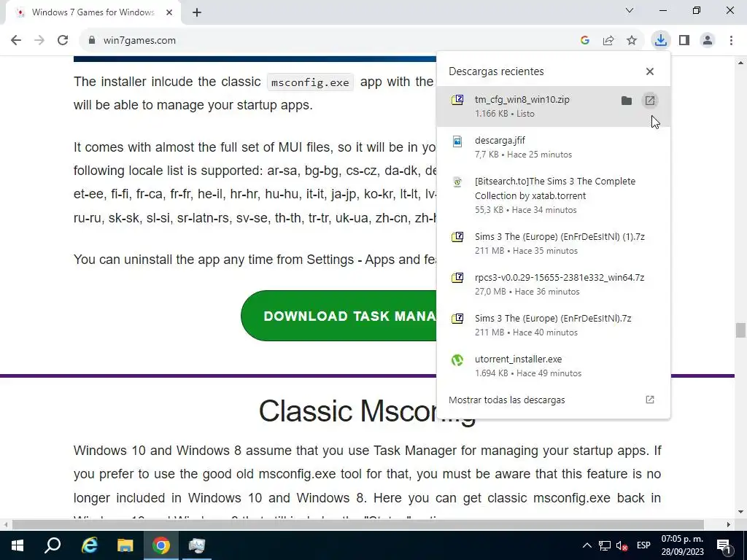Open File Explorer from taskbar
Viewport: 747px width, 560px height.
(125, 545)
